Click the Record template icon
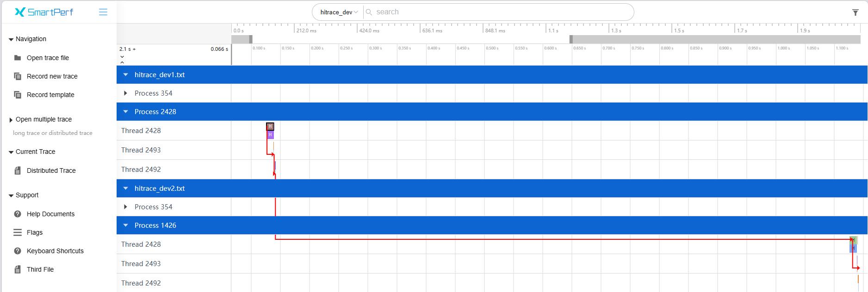Viewport: 868px width, 292px height. 18,95
